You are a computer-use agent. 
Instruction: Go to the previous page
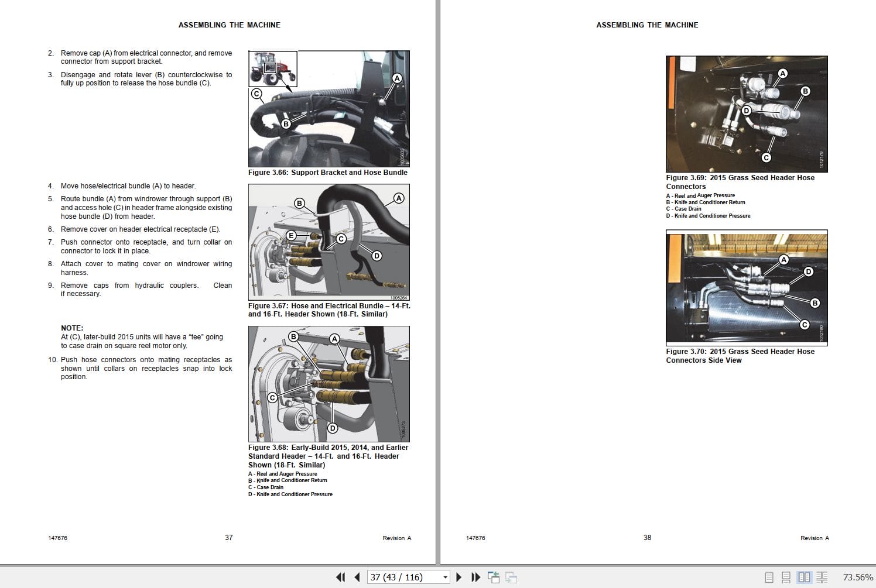click(x=357, y=577)
